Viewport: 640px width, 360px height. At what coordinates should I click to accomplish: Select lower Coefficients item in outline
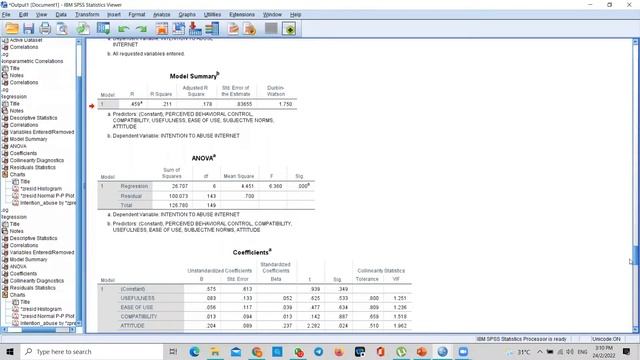[23, 273]
